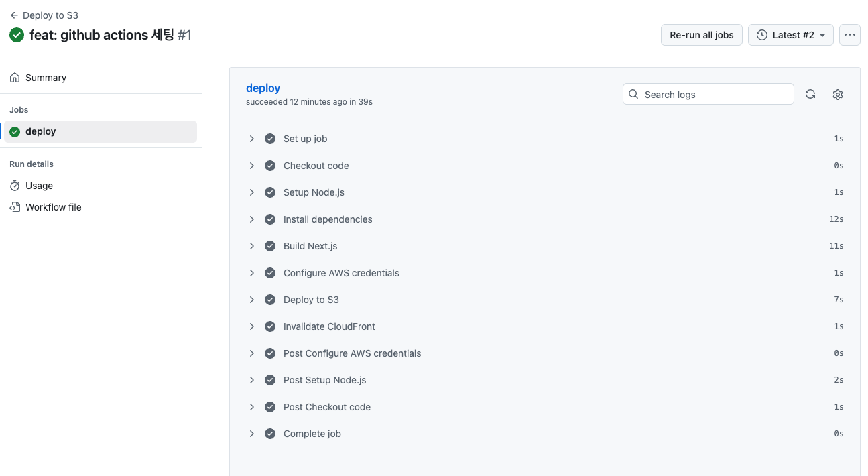Click the Re-run all jobs button
The image size is (868, 476).
coord(701,35)
